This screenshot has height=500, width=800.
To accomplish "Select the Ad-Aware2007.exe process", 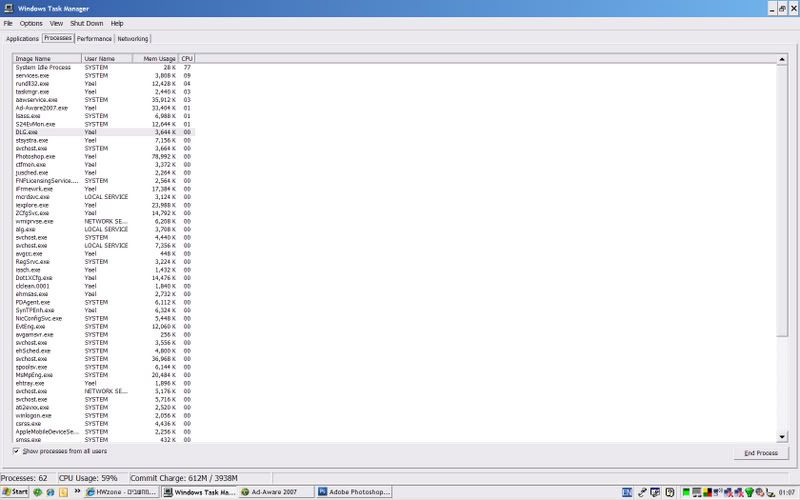I will click(104, 108).
